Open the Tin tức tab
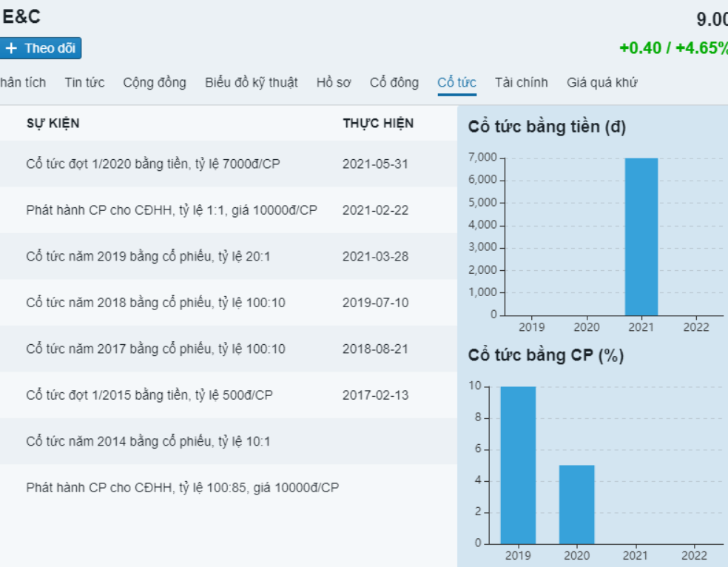728x567 pixels. point(84,82)
